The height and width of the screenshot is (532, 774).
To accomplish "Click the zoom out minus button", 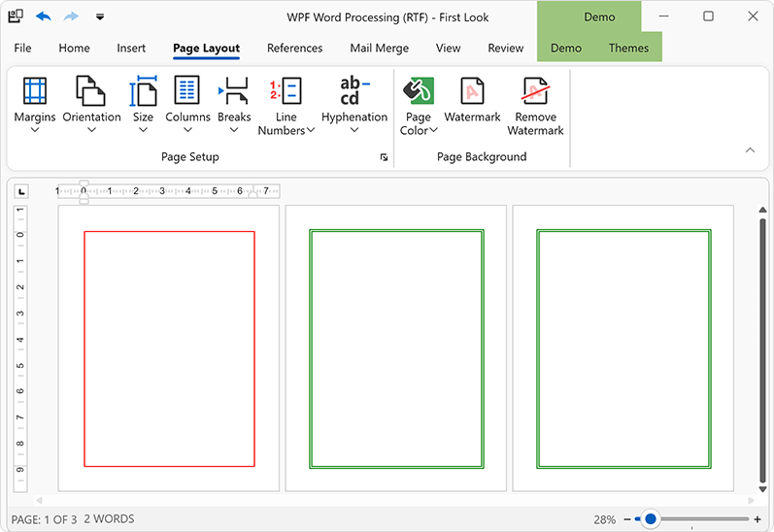I will (627, 519).
